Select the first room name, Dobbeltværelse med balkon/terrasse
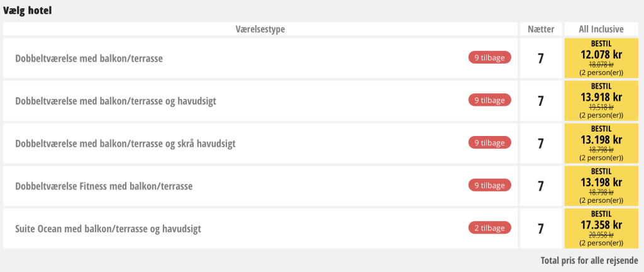The height and width of the screenshot is (272, 644). (89, 58)
